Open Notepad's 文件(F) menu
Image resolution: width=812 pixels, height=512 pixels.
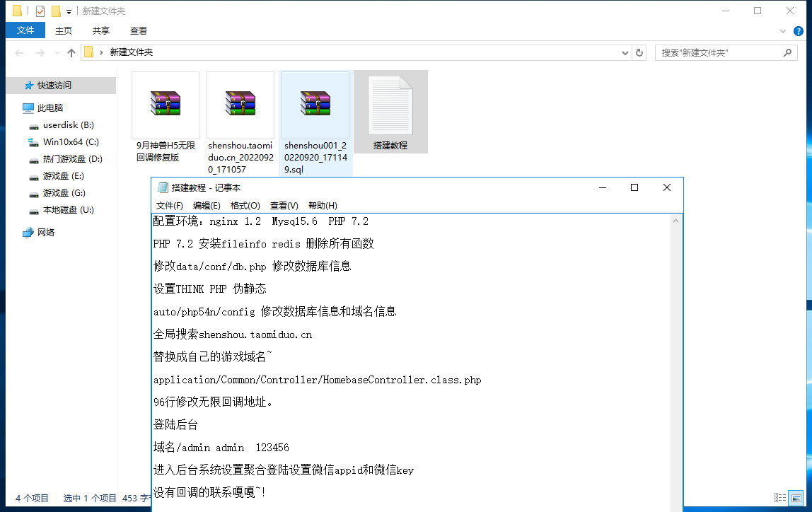(170, 206)
